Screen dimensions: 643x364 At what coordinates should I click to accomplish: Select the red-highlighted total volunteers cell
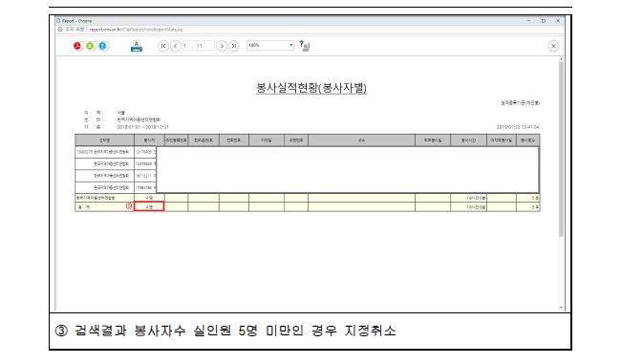click(149, 206)
